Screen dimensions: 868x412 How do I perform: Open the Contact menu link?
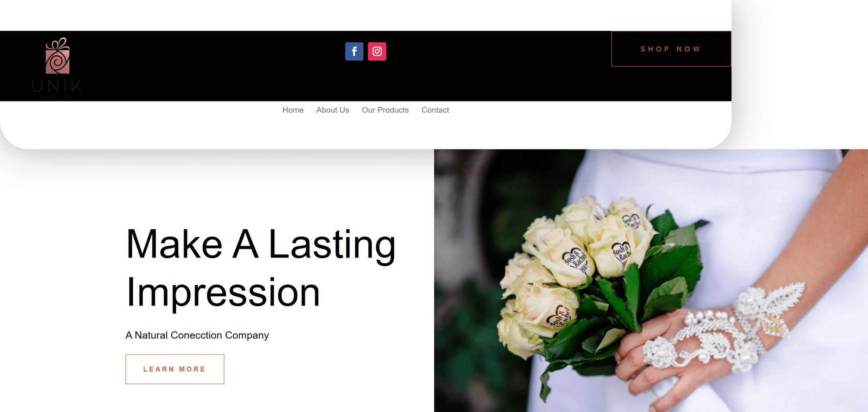(x=435, y=110)
